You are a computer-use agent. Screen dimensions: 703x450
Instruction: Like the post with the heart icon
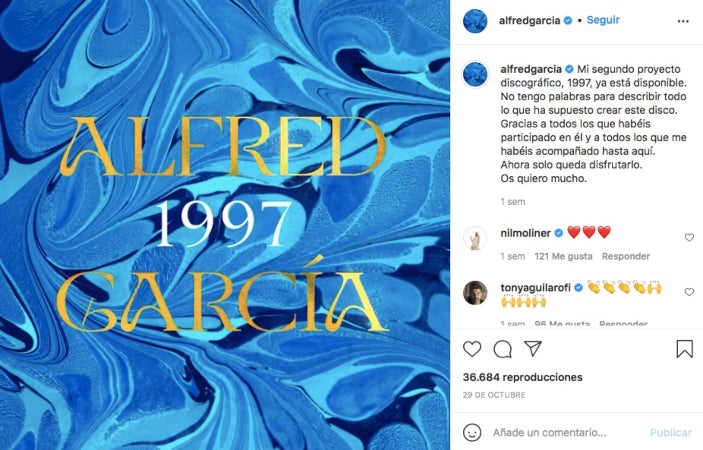coord(472,349)
